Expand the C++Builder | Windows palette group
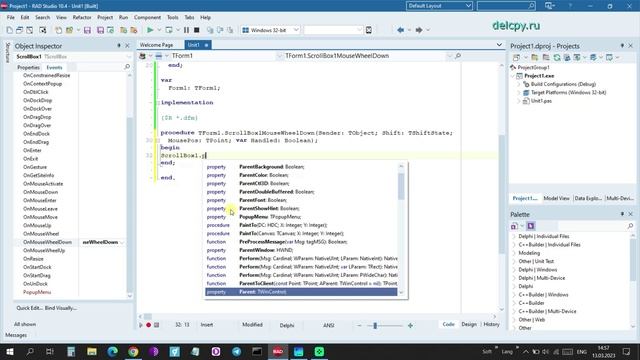The image size is (640, 360). (514, 295)
